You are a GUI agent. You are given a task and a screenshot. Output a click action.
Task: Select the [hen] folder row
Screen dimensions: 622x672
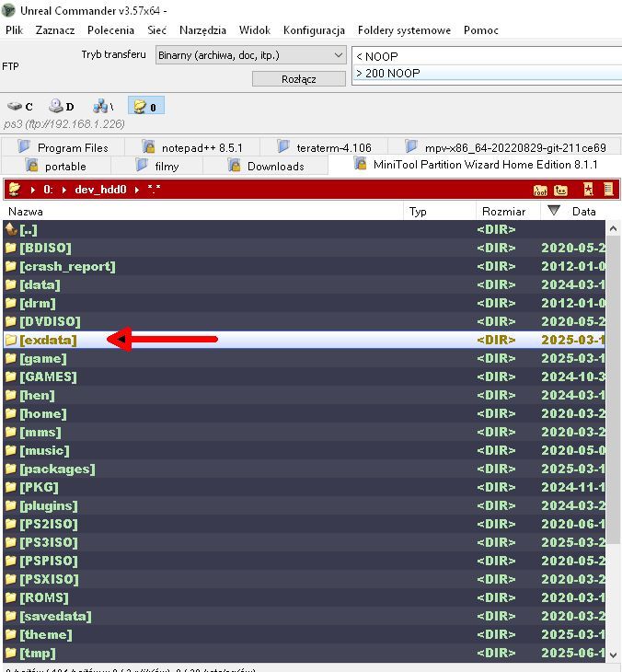click(x=305, y=395)
